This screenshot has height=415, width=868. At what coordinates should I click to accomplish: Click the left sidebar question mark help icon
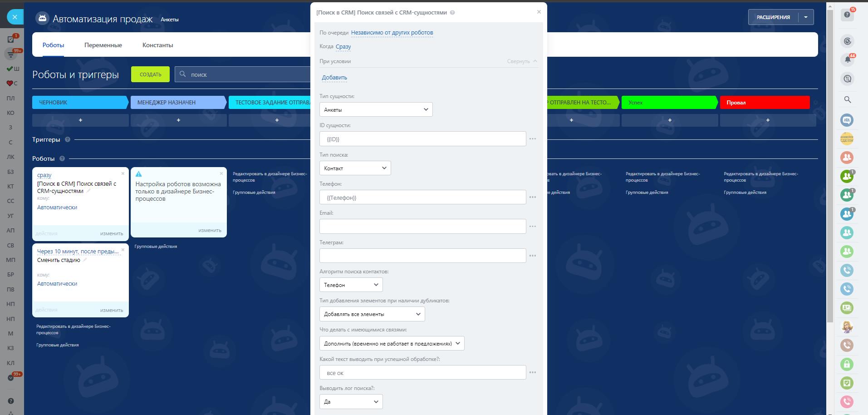[x=11, y=401]
